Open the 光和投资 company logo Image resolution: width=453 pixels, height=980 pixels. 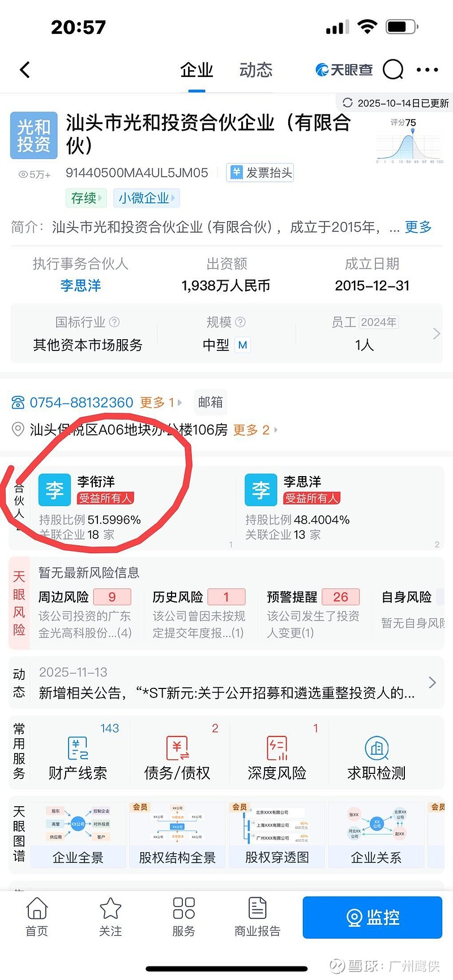coord(34,135)
